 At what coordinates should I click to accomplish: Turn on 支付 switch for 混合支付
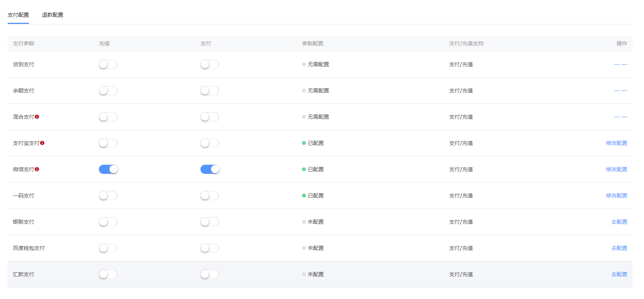pos(210,117)
